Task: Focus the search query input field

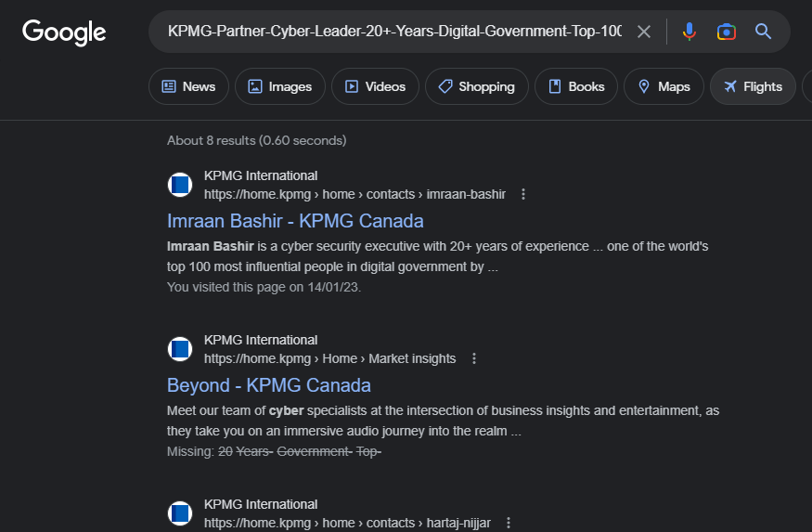Action: click(394, 32)
